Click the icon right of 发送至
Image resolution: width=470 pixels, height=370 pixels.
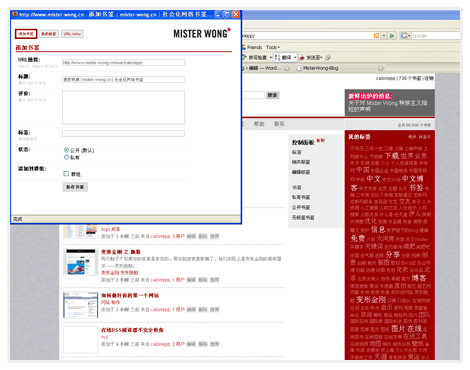click(328, 58)
